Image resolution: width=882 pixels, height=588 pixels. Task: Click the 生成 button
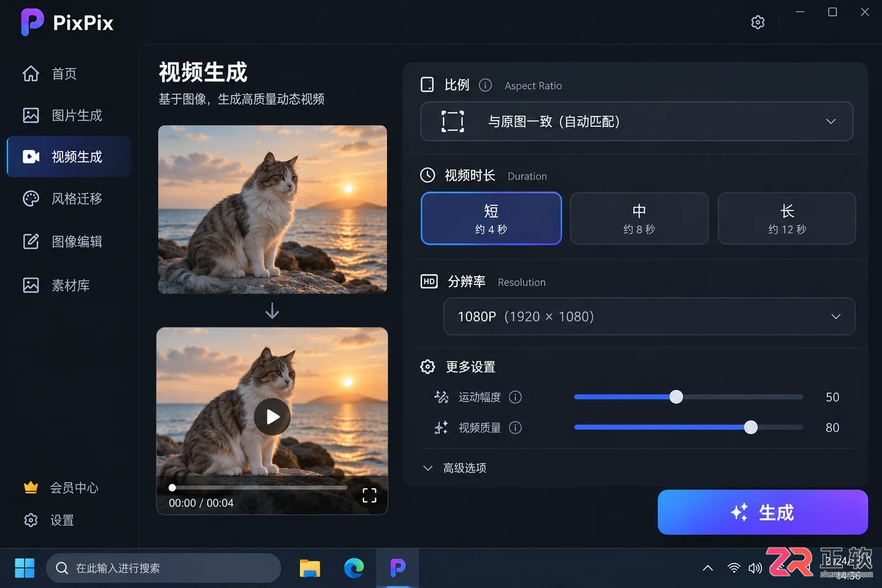763,512
